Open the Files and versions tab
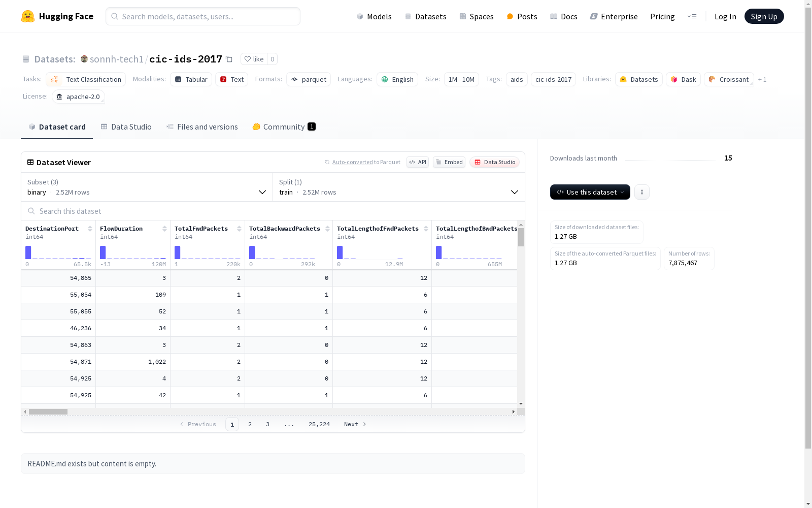The height and width of the screenshot is (508, 812). click(202, 126)
